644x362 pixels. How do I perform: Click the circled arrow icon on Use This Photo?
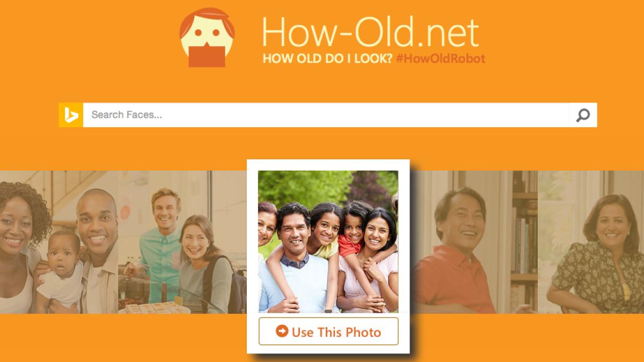(282, 331)
